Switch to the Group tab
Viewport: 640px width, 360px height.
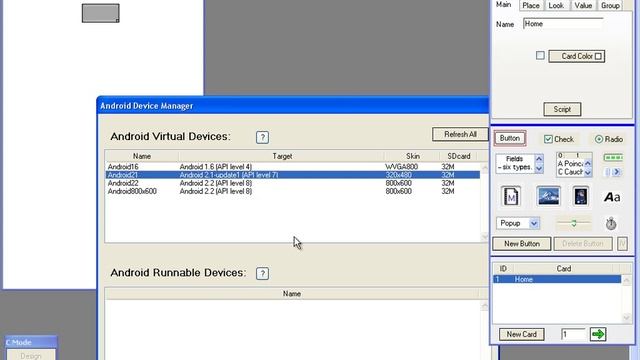610,5
